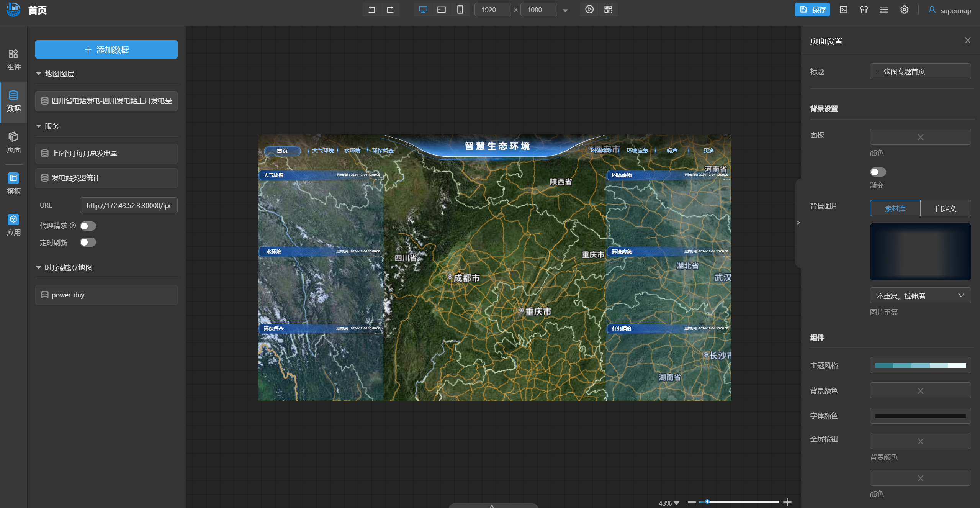Screen dimensions: 980x508
Task: Click the canvas zoom slider handle
Action: point(707,501)
